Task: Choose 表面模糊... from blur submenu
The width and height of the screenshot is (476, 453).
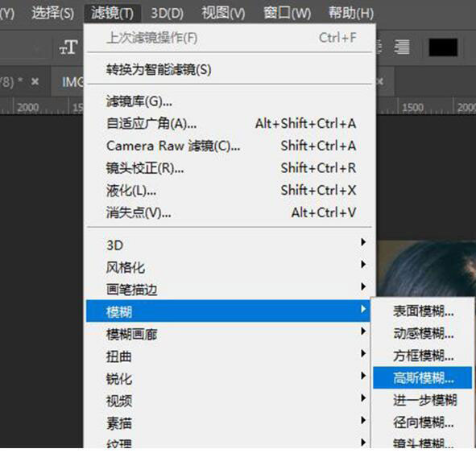Action: [x=423, y=311]
